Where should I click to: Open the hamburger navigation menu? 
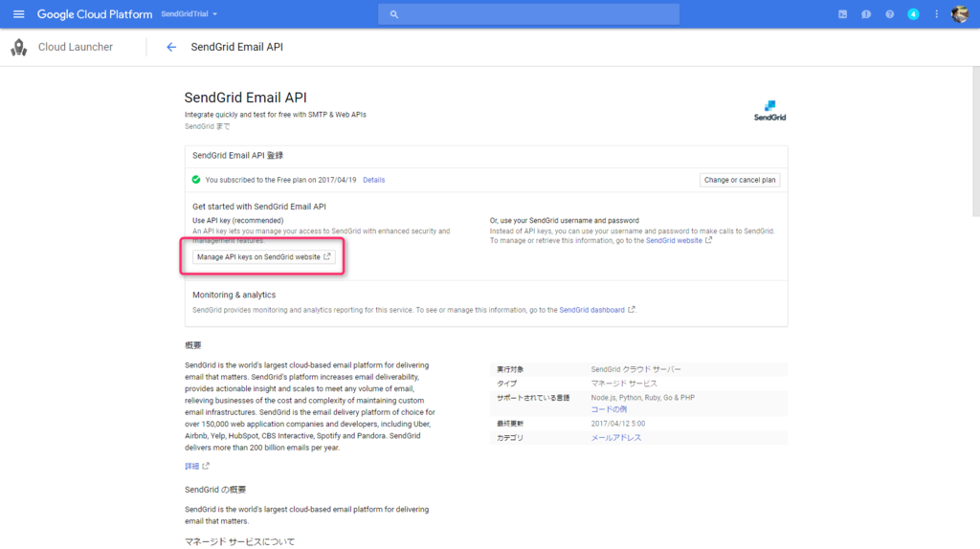coord(19,13)
